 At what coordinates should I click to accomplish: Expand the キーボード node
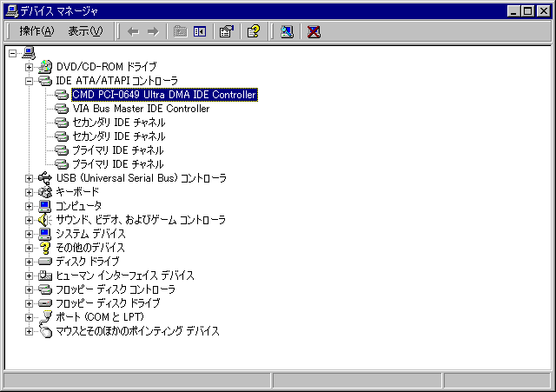[x=29, y=192]
